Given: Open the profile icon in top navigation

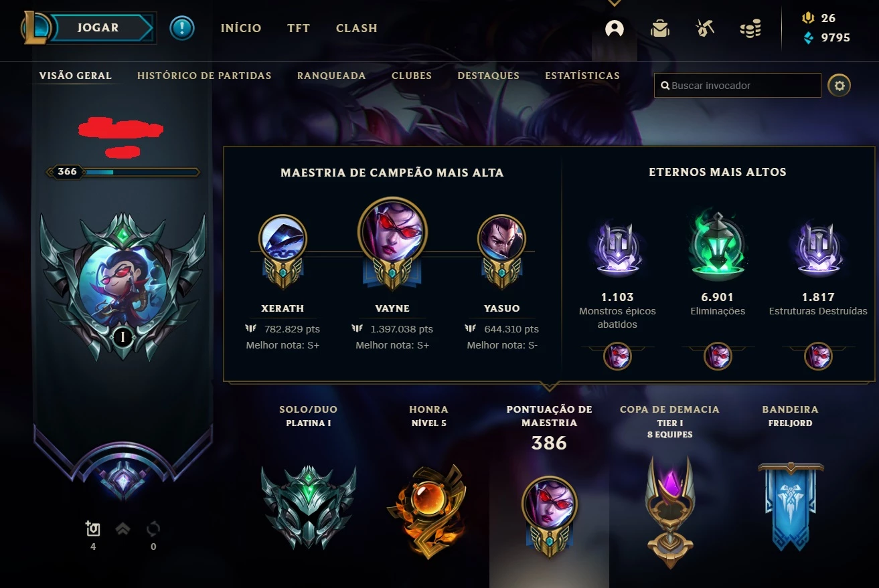Looking at the screenshot, I should tap(615, 28).
